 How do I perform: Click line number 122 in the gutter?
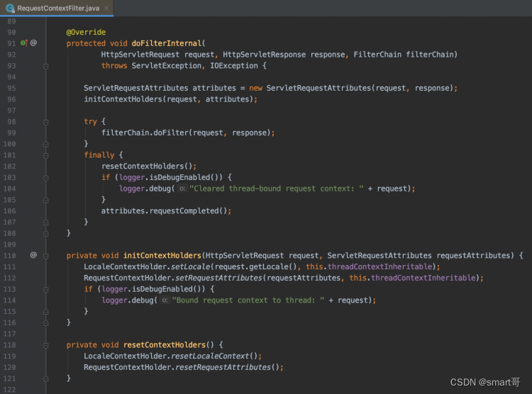point(9,390)
